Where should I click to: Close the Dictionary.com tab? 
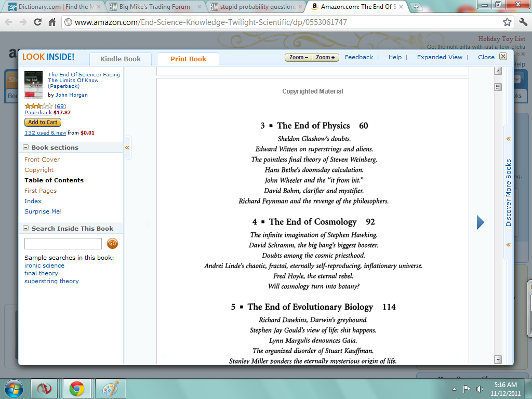(x=98, y=6)
